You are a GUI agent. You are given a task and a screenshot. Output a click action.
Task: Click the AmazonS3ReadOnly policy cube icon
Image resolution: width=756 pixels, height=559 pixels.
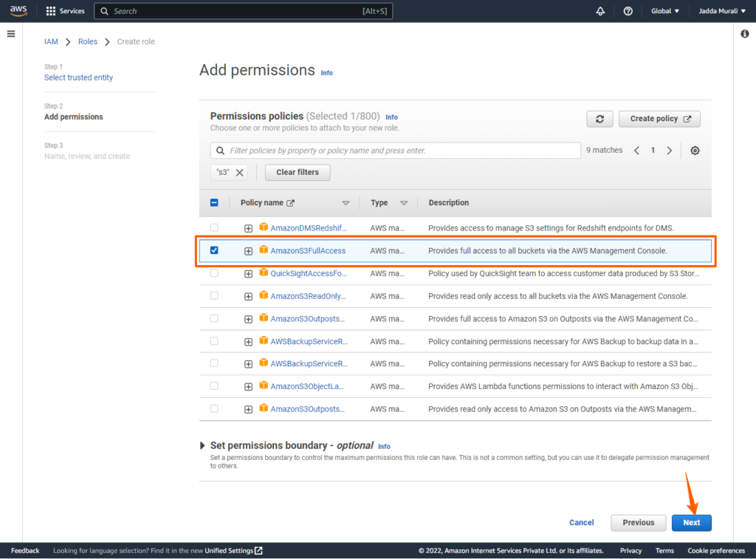(264, 295)
